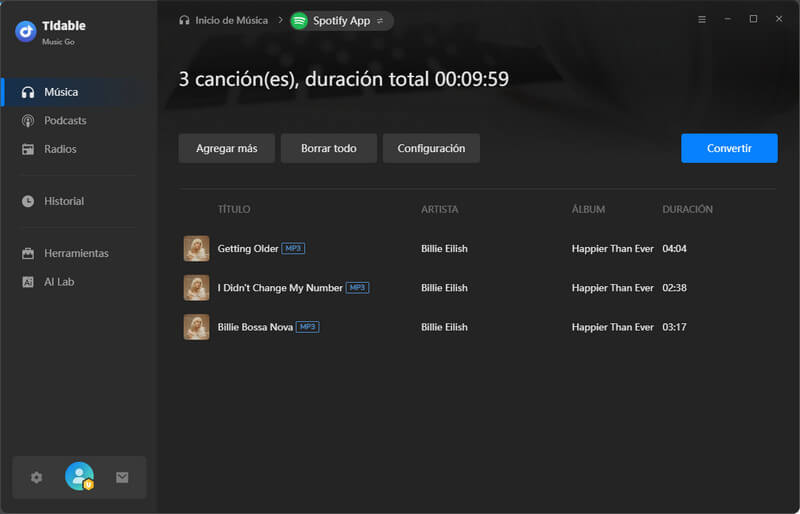800x514 pixels.
Task: Click the Borrar todo button
Action: pyautogui.click(x=329, y=149)
